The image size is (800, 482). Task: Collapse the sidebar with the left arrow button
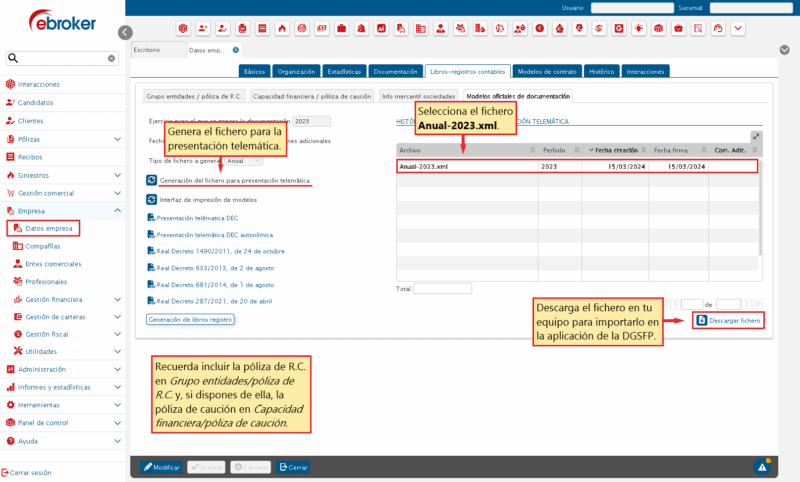[x=124, y=33]
